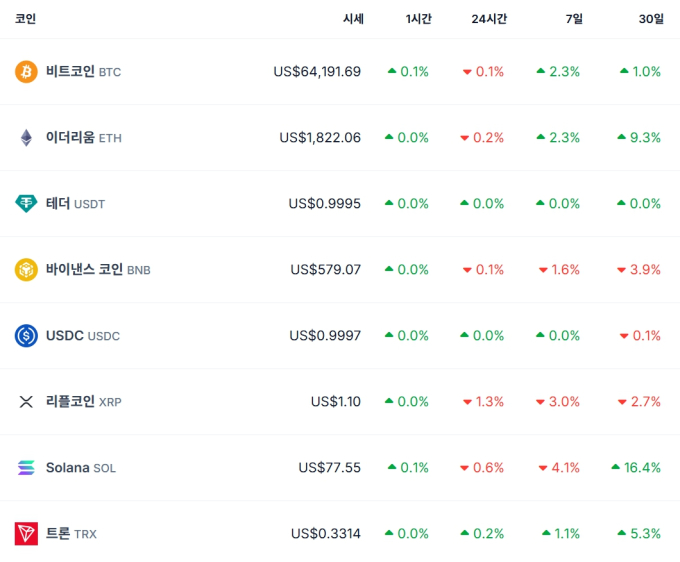Open the 이더리움 ETH coin link
Screen dimensions: 680x562
[x=84, y=138]
